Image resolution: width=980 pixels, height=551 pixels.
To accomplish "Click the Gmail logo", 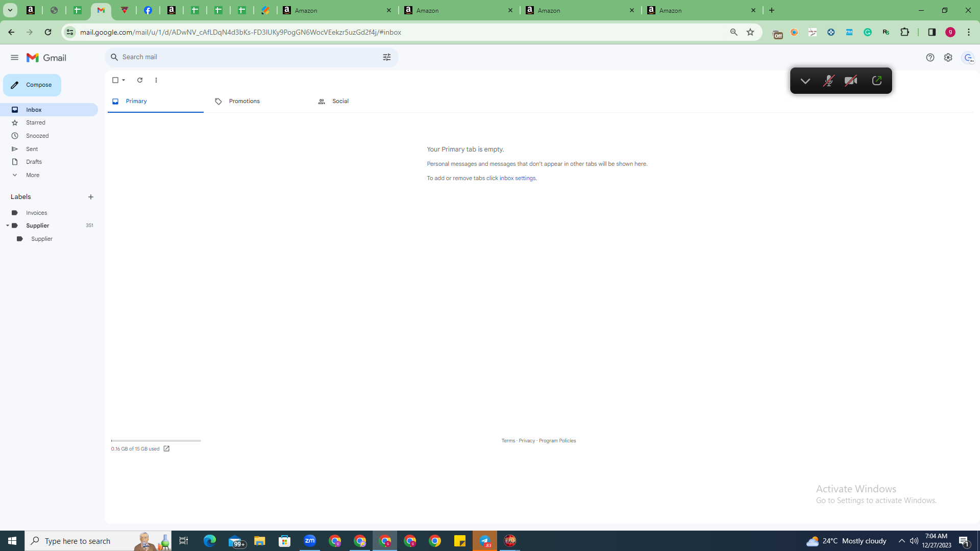I will point(46,58).
